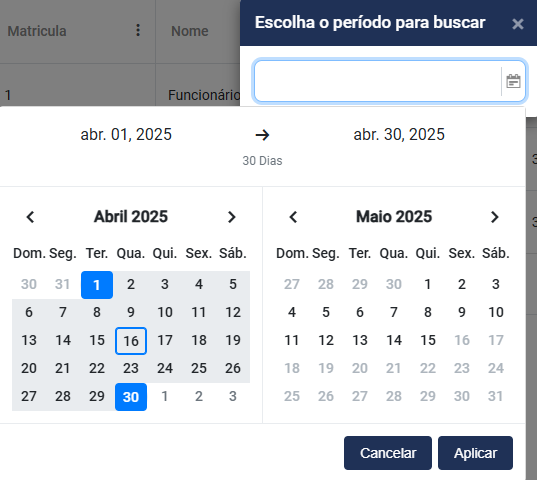The height and width of the screenshot is (480, 537).
Task: Open Matricula column options menu
Action: point(138,30)
